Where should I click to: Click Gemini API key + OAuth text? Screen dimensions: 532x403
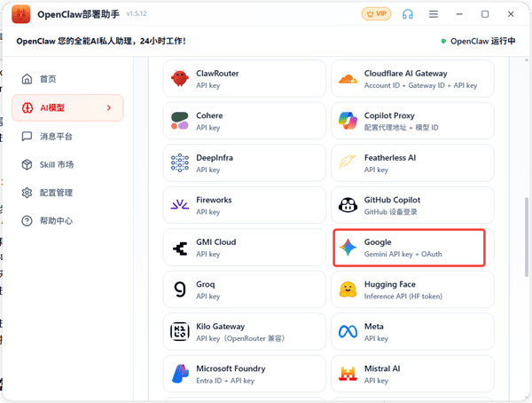tap(403, 254)
